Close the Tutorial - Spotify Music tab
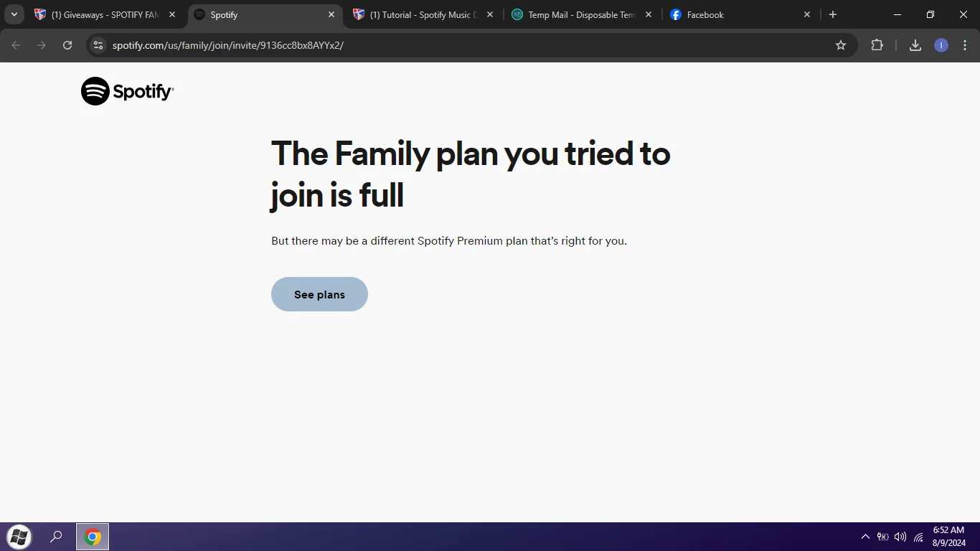Screen dimensions: 980x551 click(490, 14)
